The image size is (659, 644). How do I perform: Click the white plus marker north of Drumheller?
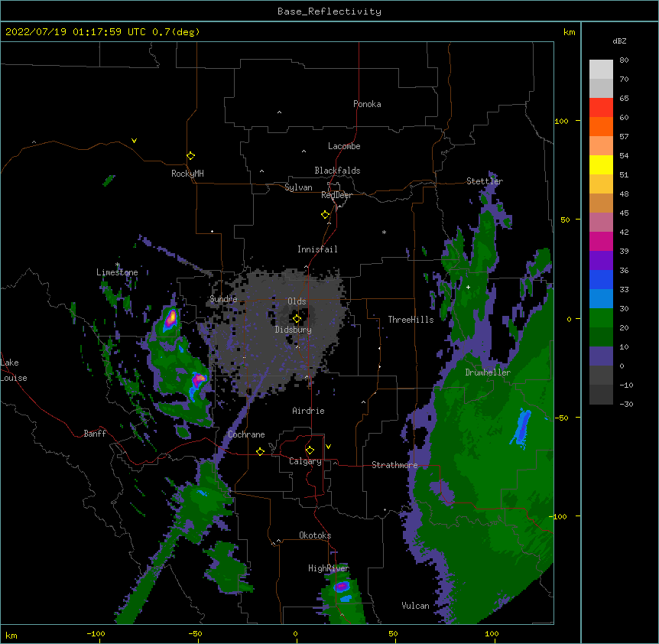coord(468,287)
